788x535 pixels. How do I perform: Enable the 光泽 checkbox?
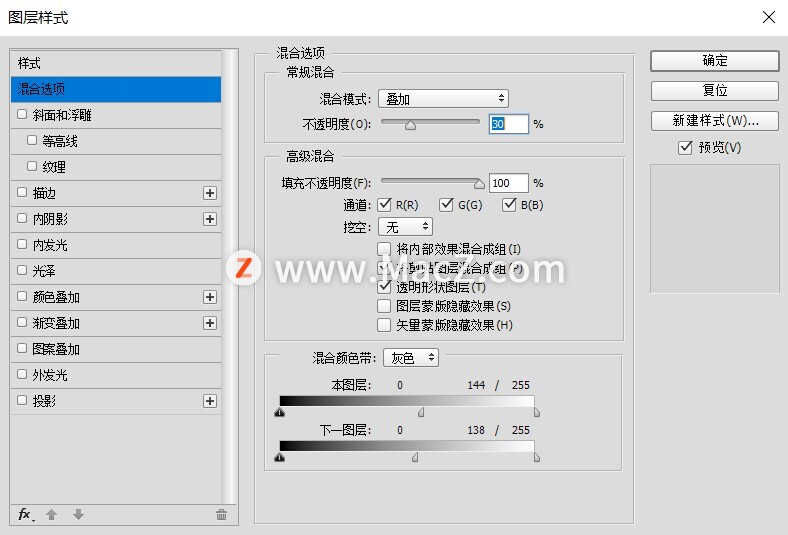point(22,270)
